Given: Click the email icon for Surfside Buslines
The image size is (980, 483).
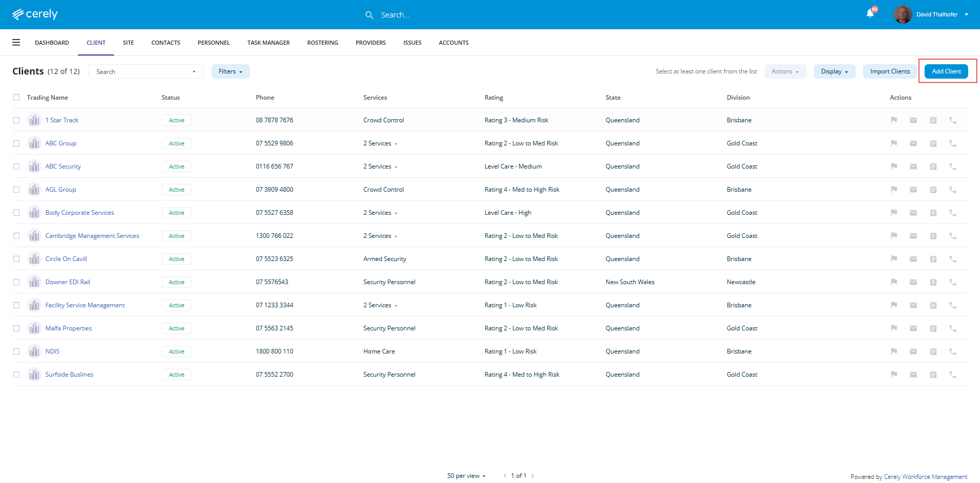Looking at the screenshot, I should [913, 375].
